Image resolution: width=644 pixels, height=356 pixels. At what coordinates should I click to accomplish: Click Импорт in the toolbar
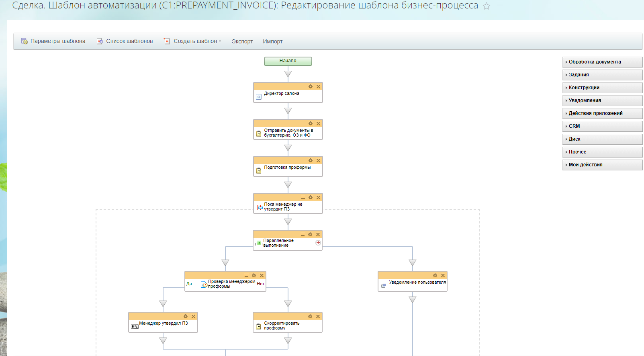coord(272,41)
